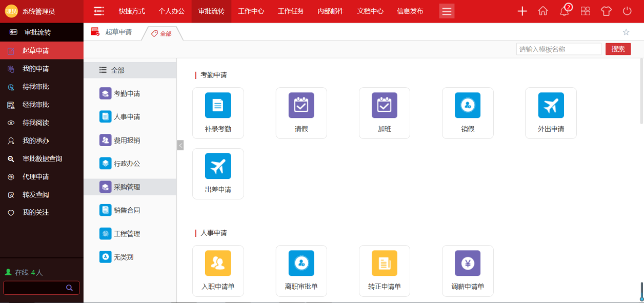This screenshot has height=303, width=644.
Task: Open the 调薪申请单 salary adjustment form
Action: pyautogui.click(x=467, y=271)
